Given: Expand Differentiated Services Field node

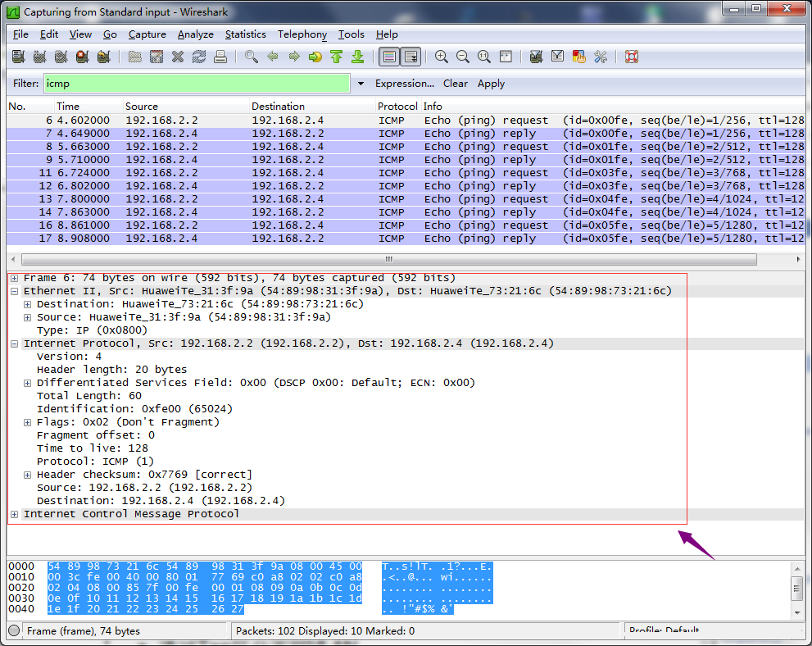Looking at the screenshot, I should pyautogui.click(x=27, y=383).
